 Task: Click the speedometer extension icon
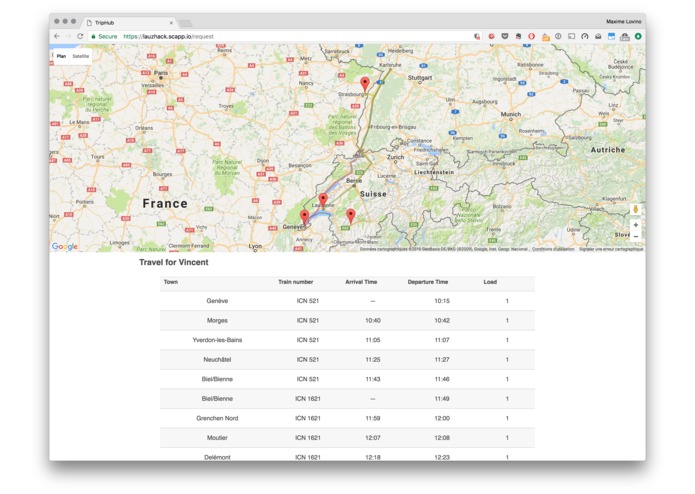(585, 36)
